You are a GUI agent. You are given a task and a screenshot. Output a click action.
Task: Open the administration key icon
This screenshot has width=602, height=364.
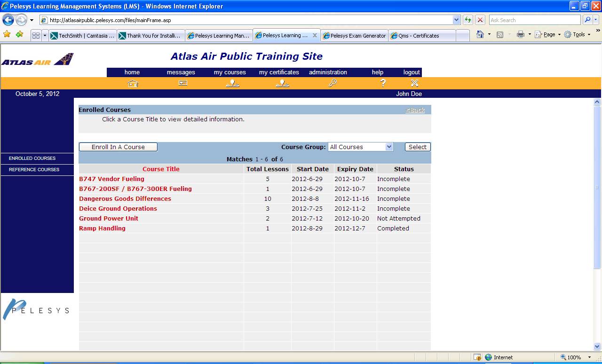[x=333, y=83]
